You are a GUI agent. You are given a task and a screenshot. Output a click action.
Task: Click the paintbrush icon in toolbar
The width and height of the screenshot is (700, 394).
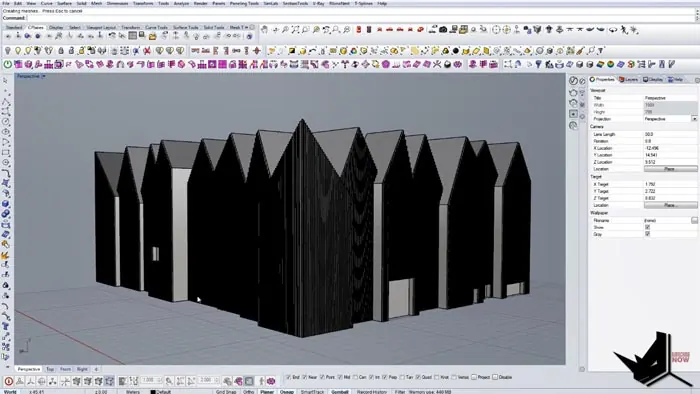click(x=581, y=51)
